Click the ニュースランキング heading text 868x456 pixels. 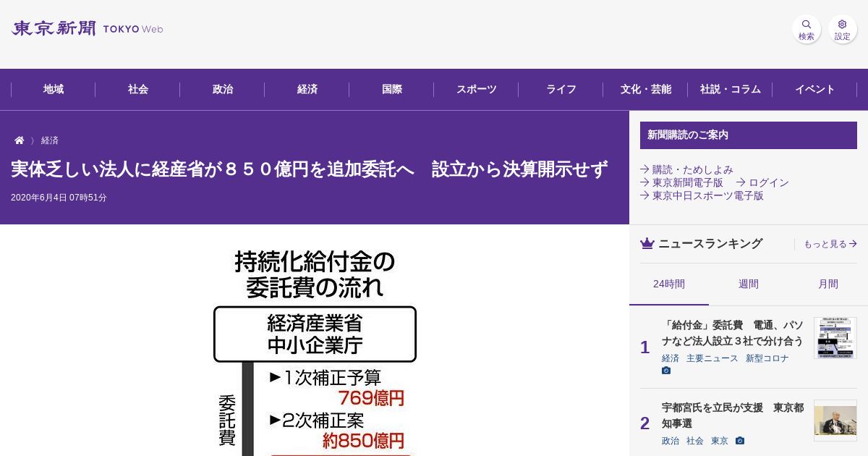coord(710,244)
